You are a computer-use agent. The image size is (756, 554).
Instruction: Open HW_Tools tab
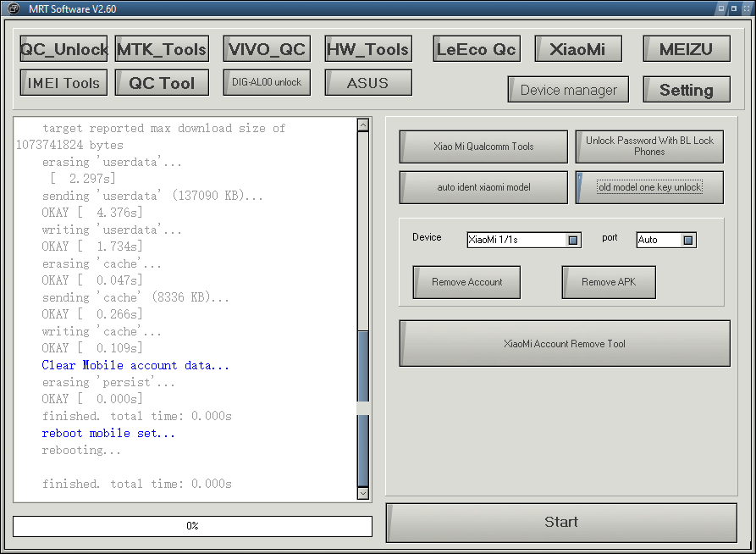[x=368, y=49]
